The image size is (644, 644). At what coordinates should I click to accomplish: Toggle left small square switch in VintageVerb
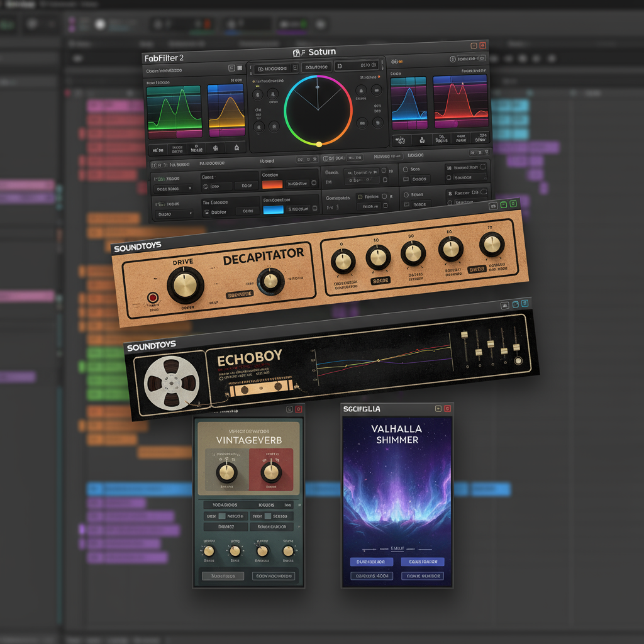(x=222, y=516)
